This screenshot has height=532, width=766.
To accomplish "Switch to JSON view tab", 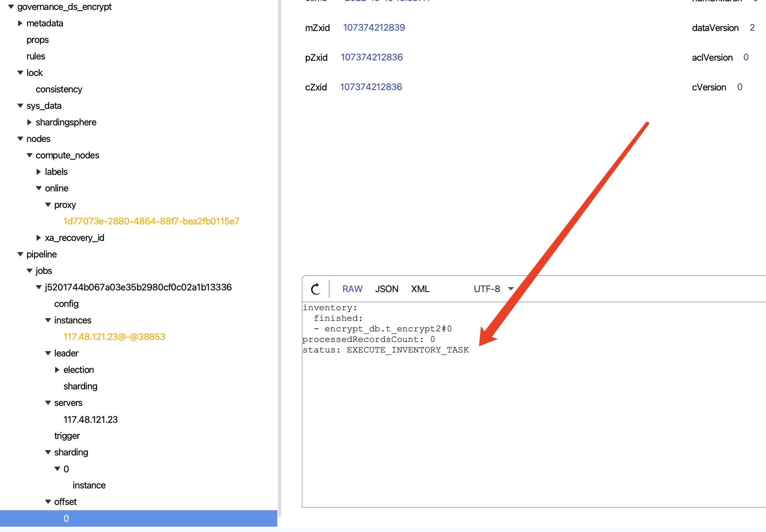I will click(x=386, y=289).
